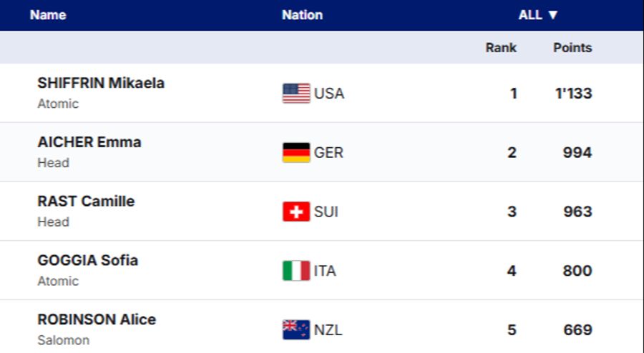Open SHIFFRIN Mikaela's athlete profile
The image size is (644, 353).
101,83
